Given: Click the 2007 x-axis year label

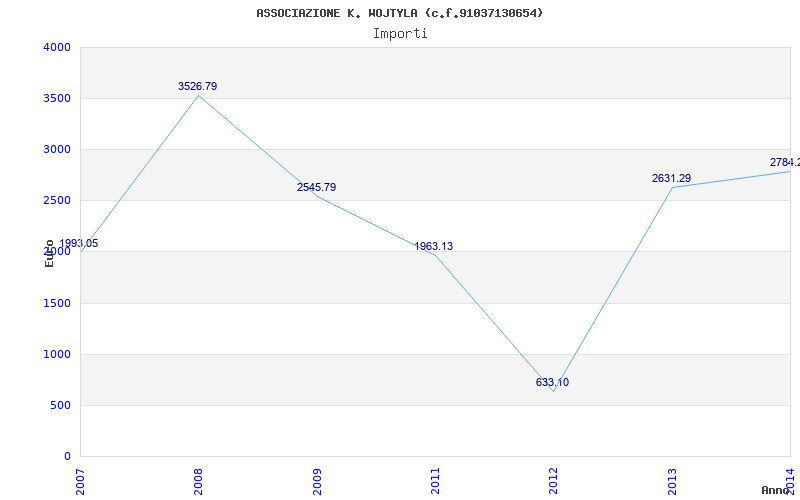Looking at the screenshot, I should (80, 482).
